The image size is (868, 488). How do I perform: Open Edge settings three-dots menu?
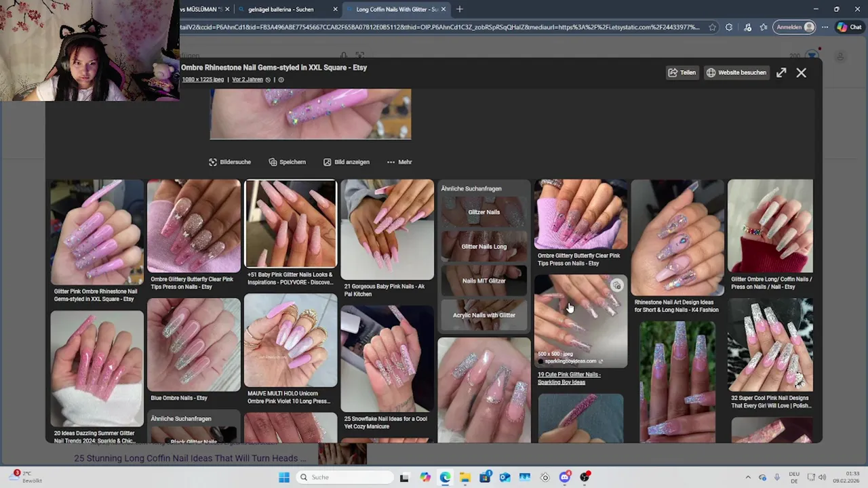pyautogui.click(x=825, y=27)
